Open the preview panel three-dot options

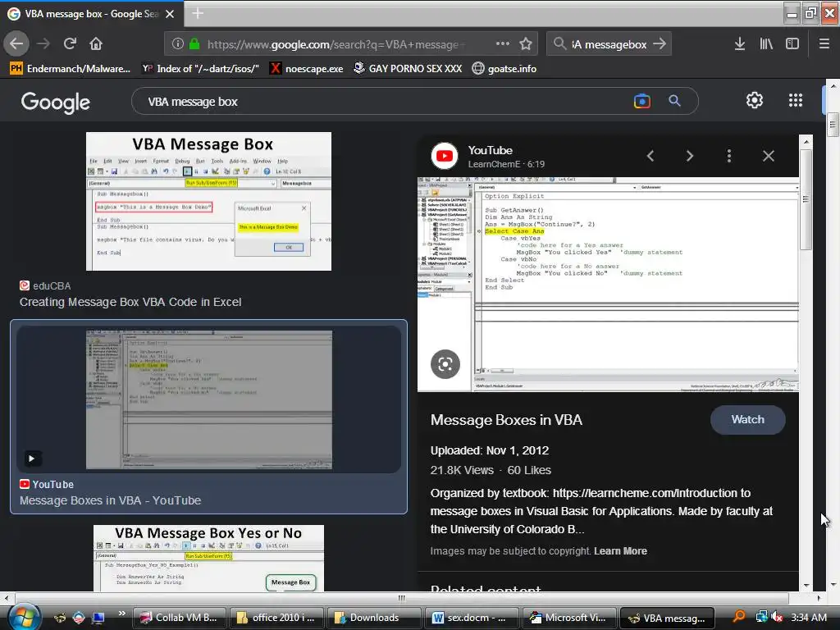728,156
